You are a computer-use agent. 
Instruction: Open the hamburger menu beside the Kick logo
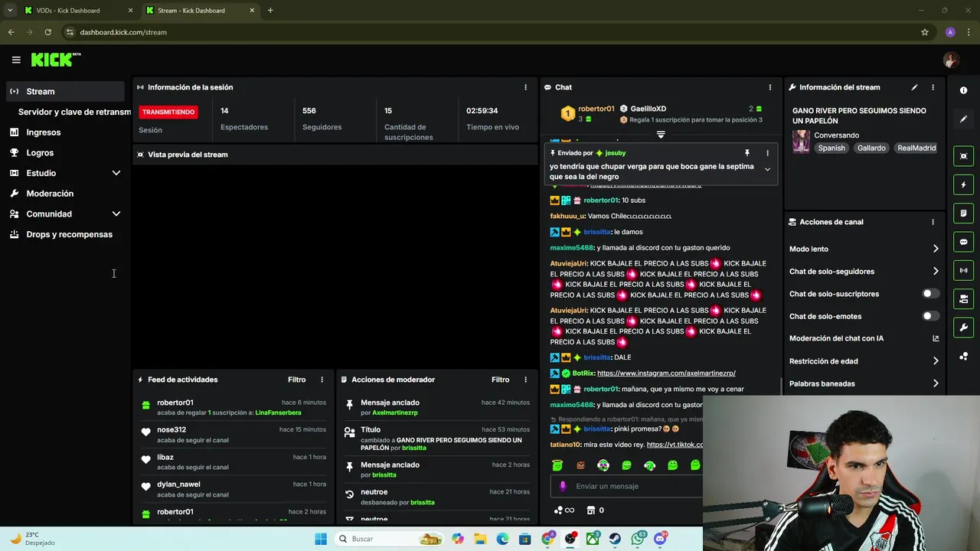point(16,60)
